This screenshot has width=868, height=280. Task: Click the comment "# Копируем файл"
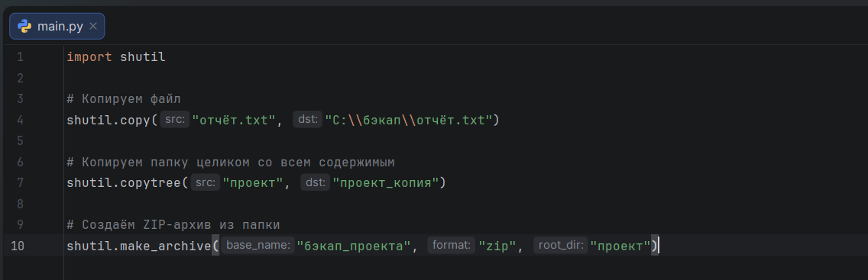click(x=124, y=99)
